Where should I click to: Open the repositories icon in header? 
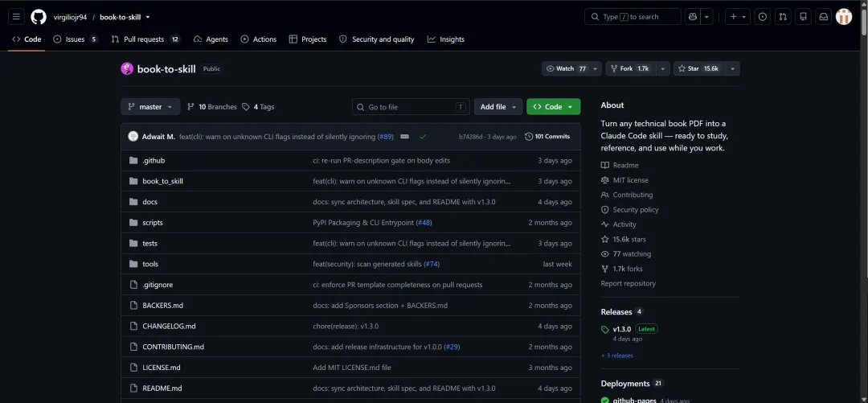click(x=803, y=17)
